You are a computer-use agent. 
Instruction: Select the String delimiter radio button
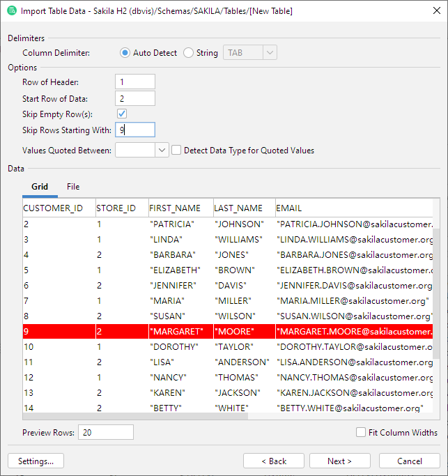pyautogui.click(x=188, y=52)
